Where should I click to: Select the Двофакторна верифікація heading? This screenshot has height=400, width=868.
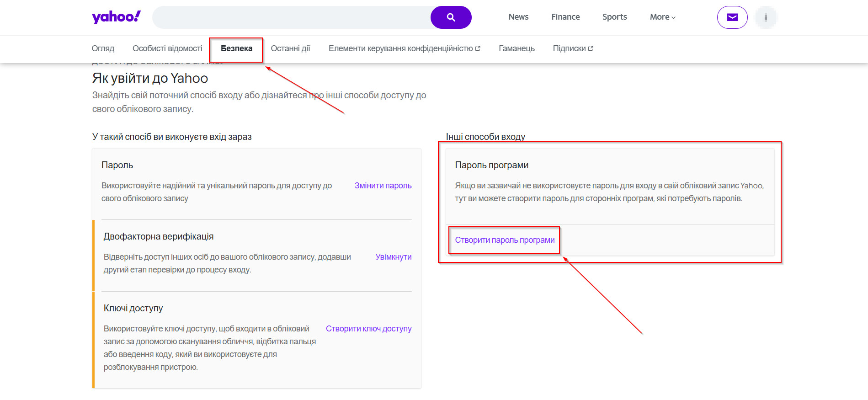tap(159, 236)
